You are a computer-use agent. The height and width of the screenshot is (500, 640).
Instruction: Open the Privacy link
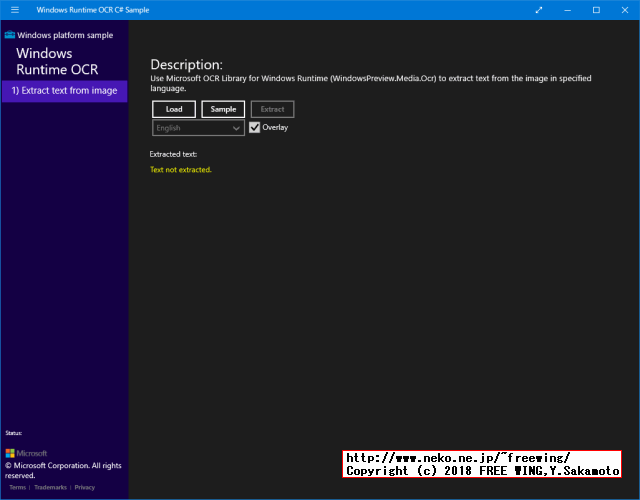(84, 487)
